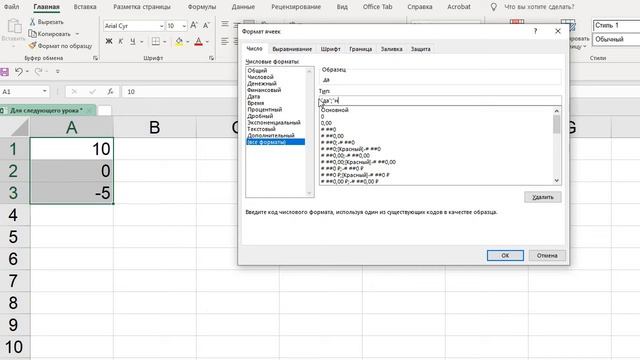The image size is (640, 360).
Task: Click the purple Save icon
Action: click(x=4, y=72)
